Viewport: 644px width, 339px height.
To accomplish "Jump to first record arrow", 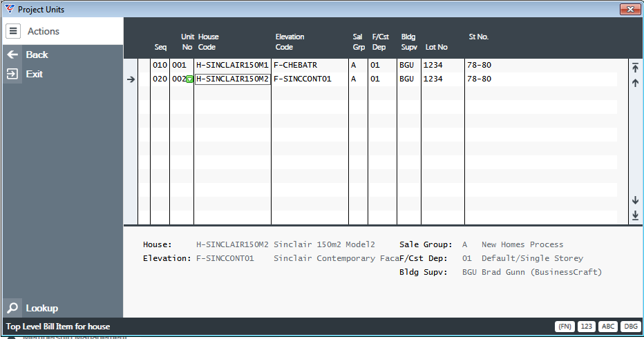I will [x=635, y=68].
